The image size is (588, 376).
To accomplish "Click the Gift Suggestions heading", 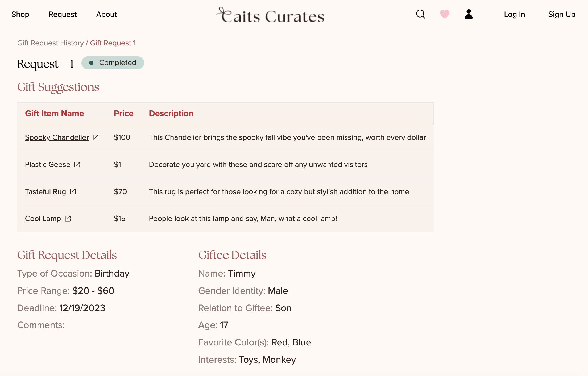I will coord(58,87).
